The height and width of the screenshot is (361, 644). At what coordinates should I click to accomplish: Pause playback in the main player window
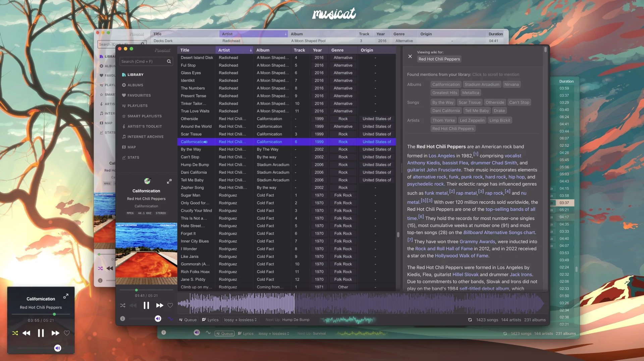coord(146,305)
